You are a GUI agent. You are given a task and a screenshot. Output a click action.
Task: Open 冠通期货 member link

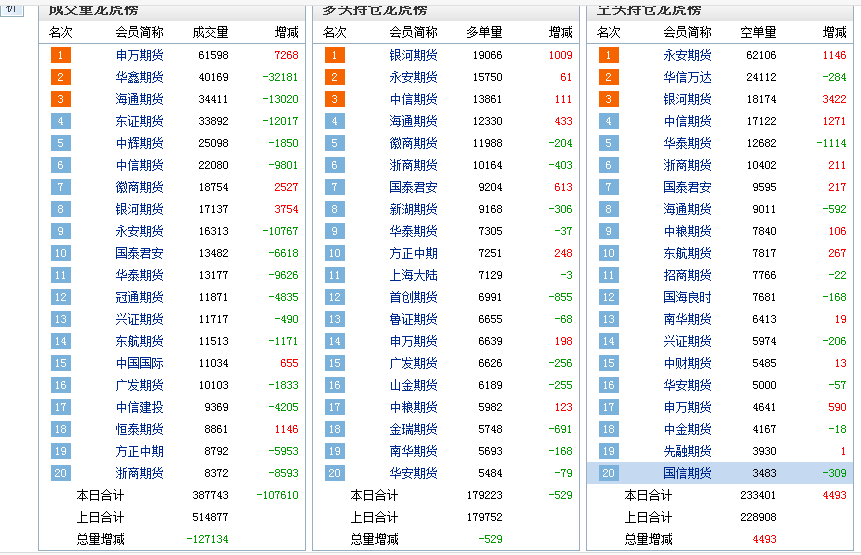pyautogui.click(x=139, y=297)
